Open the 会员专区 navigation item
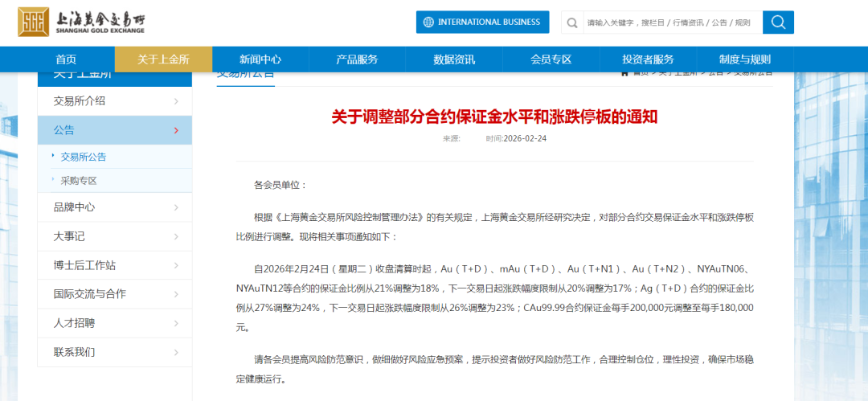The height and width of the screenshot is (401, 868). 551,59
